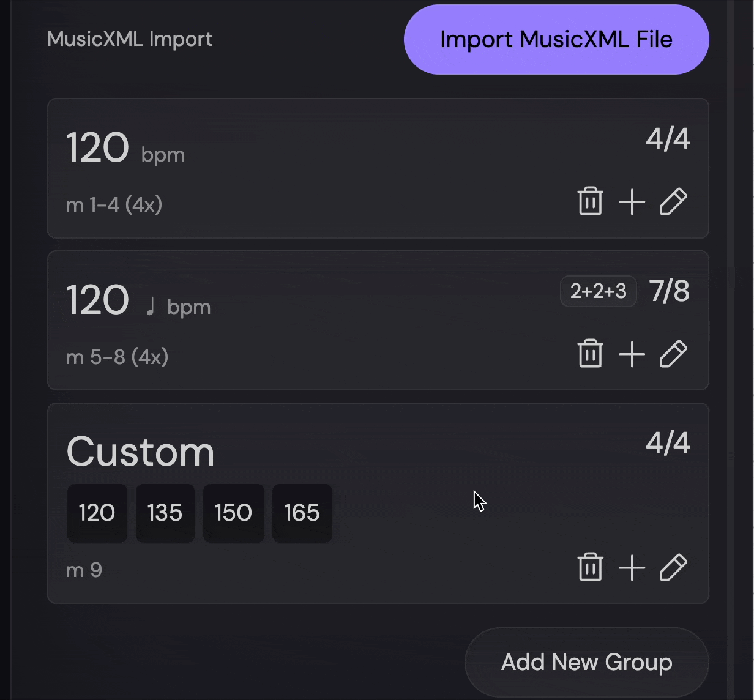Edit the 7/8 group settings
Screen dimensions: 754x700
(673, 353)
